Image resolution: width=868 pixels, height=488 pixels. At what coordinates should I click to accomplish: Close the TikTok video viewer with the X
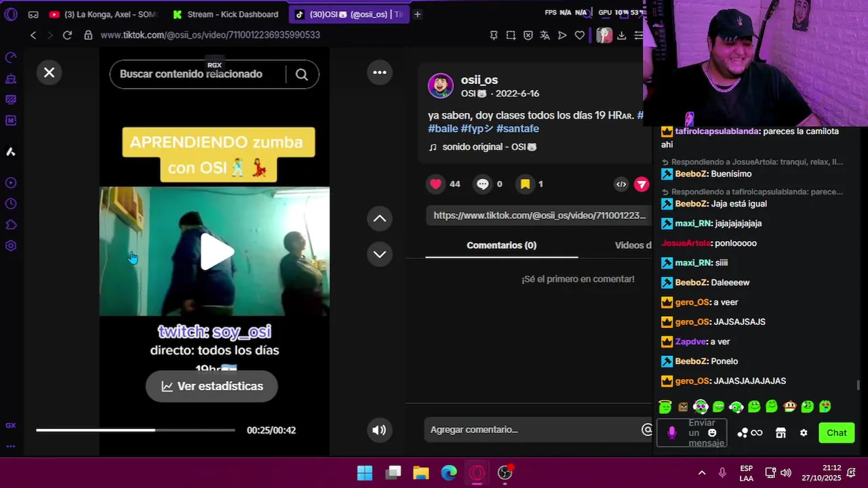coord(49,73)
